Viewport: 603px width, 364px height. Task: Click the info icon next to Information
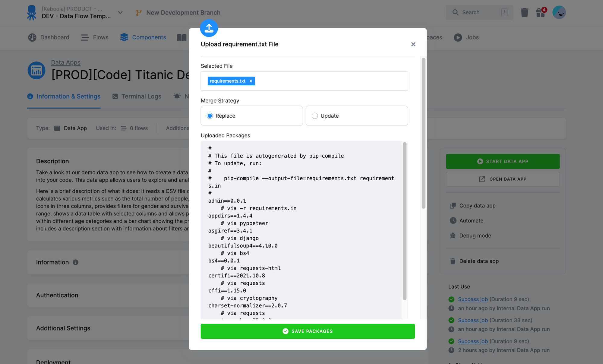(75, 262)
